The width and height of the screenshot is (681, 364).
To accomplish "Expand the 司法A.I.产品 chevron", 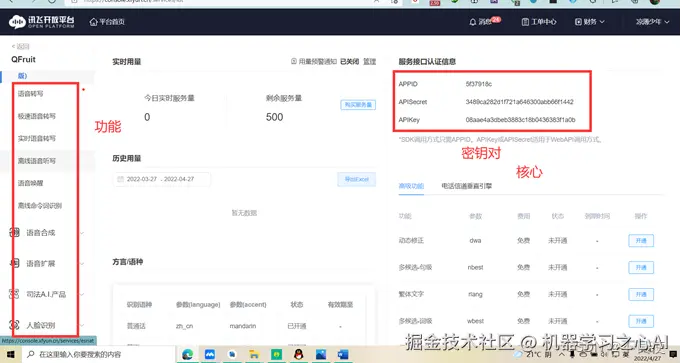I will click(82, 295).
